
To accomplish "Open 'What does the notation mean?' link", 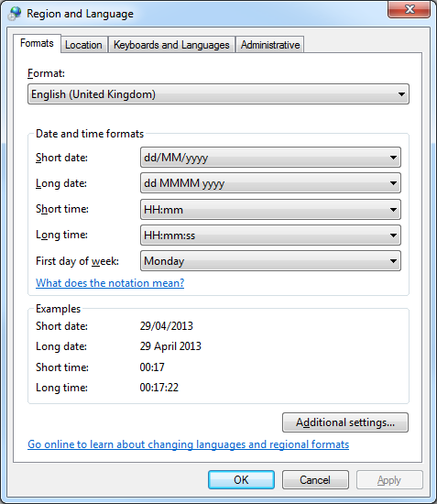I will coord(110,283).
